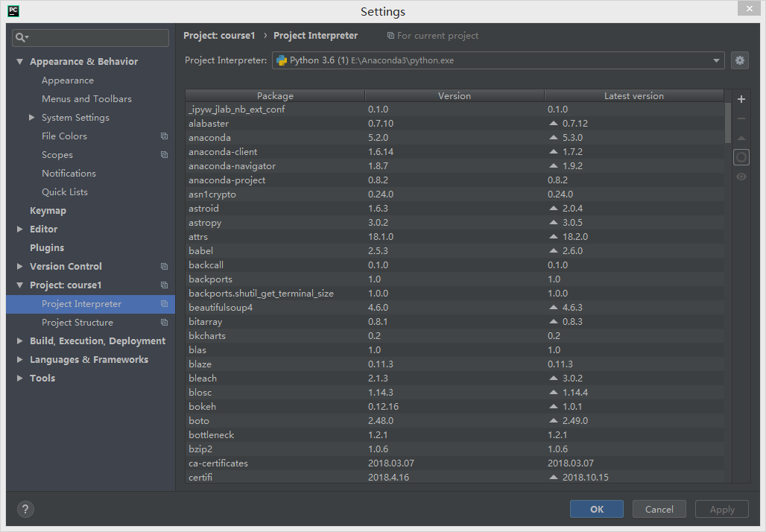The width and height of the screenshot is (766, 532).
Task: Click the project-level icon next to File Colors
Action: 164,136
